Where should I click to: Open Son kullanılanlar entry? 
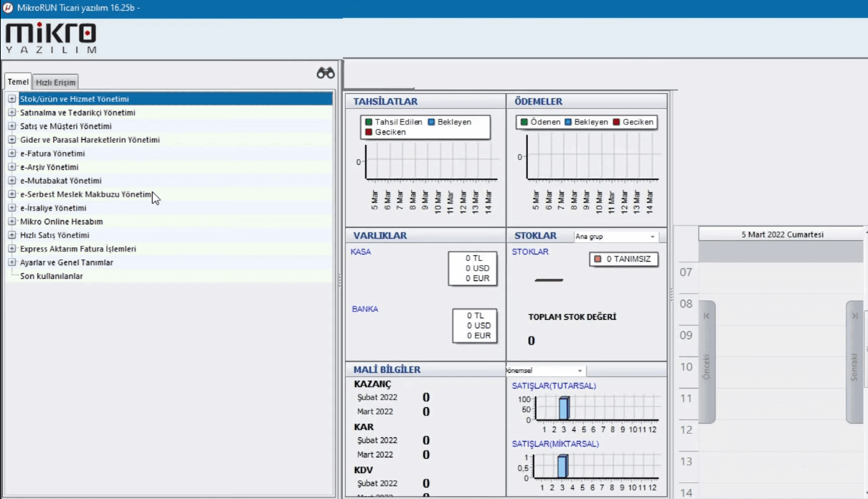pyautogui.click(x=51, y=276)
